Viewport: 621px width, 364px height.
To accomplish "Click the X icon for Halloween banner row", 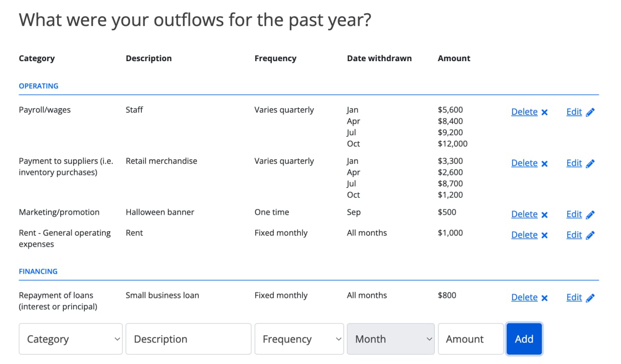I will [x=544, y=215].
